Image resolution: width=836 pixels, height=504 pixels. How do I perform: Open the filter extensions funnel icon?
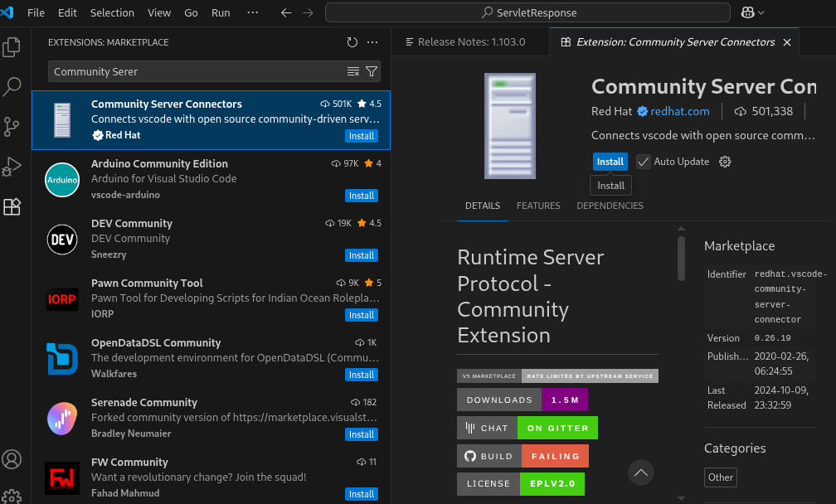click(x=372, y=71)
